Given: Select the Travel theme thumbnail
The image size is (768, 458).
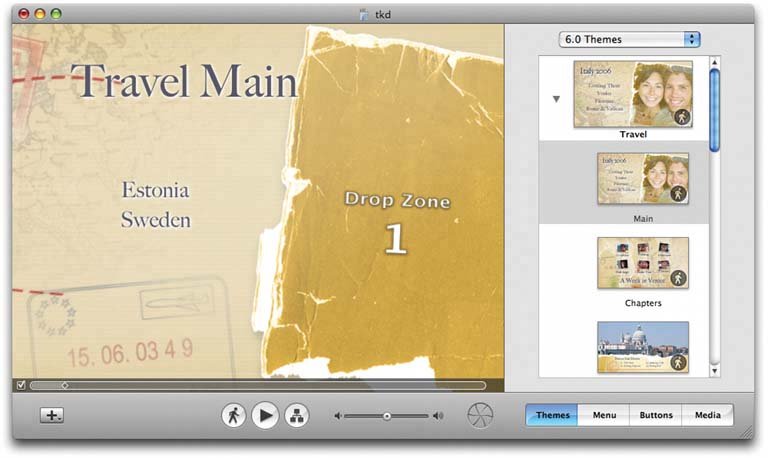Looking at the screenshot, I should 632,93.
